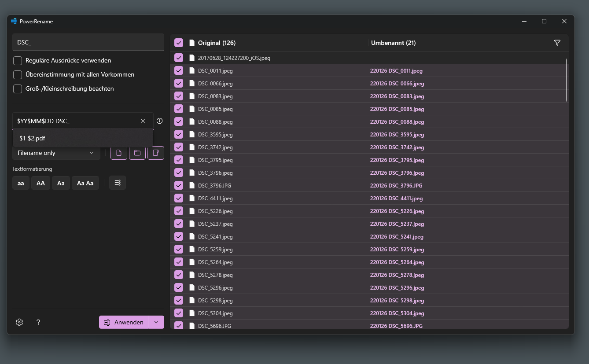Open the 'Filename only' dropdown
The image size is (589, 364).
tap(56, 153)
